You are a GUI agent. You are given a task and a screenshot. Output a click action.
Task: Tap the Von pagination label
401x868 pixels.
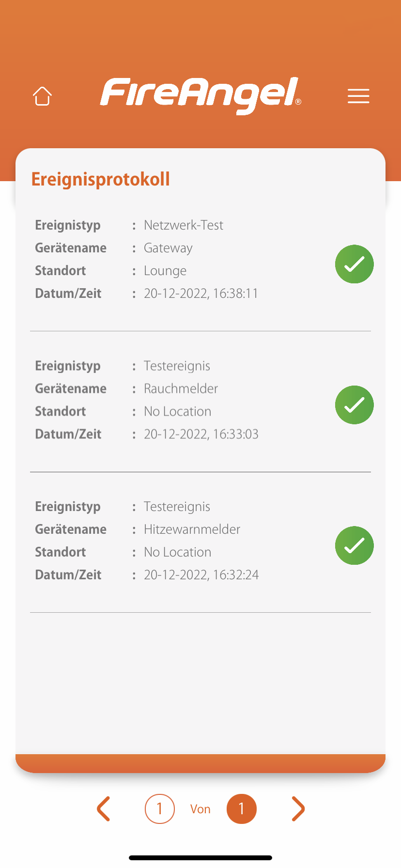point(200,809)
